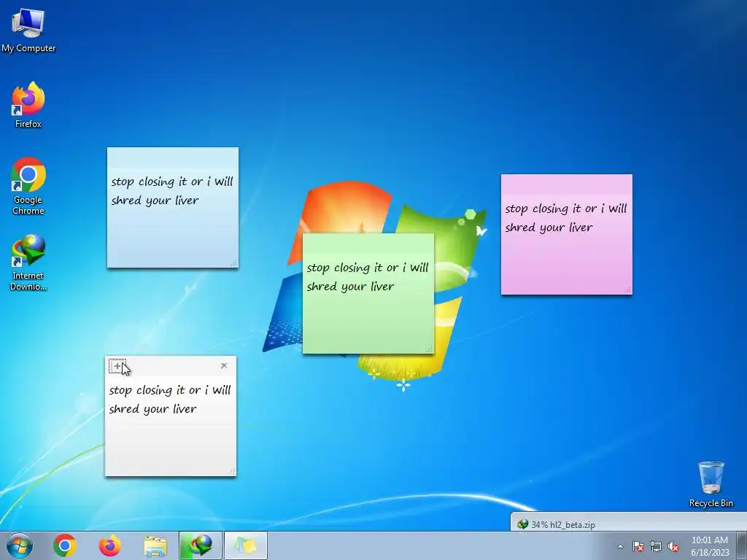Open the Recycle Bin
The height and width of the screenshot is (560, 747).
[x=711, y=484]
